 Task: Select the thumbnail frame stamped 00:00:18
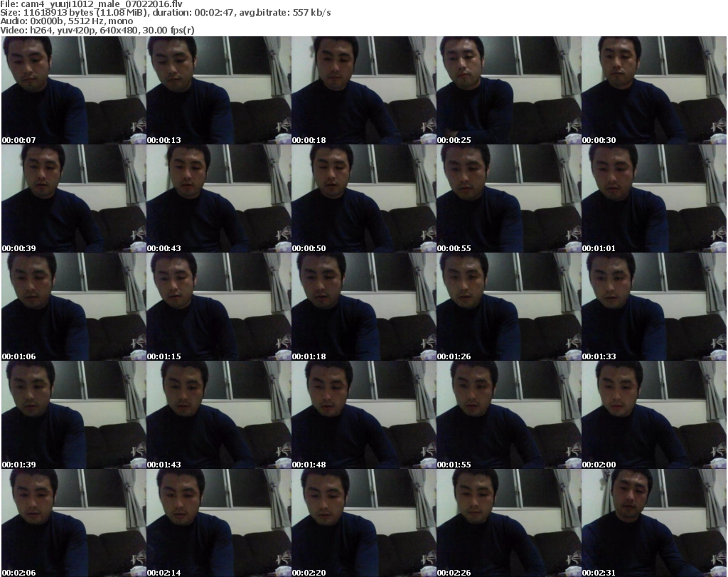(363, 90)
